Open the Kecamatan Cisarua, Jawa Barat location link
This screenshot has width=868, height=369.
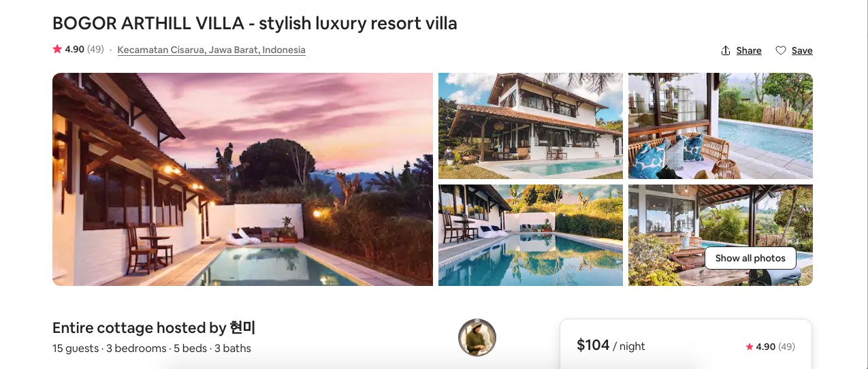pyautogui.click(x=211, y=50)
